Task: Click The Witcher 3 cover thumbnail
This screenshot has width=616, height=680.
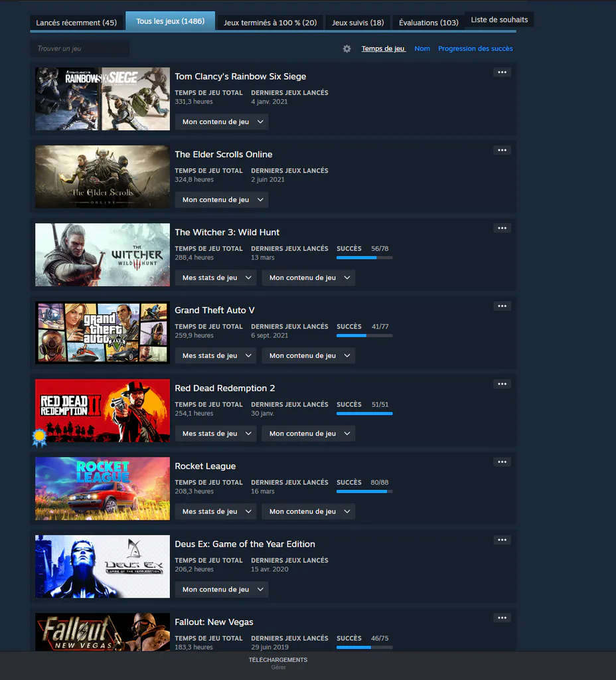Action: pos(102,254)
